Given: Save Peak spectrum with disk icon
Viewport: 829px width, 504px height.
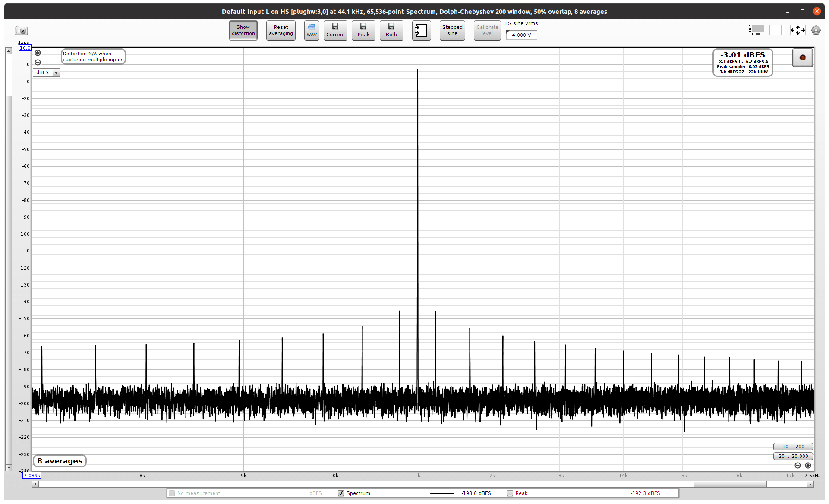Looking at the screenshot, I should pos(363,30).
